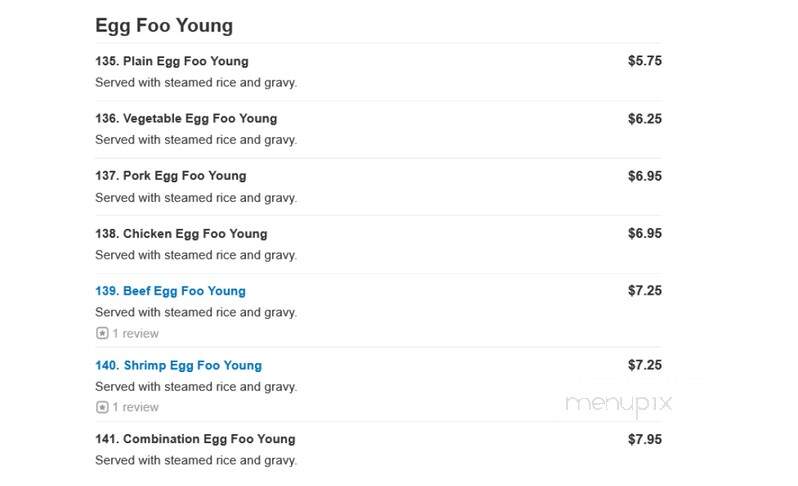Click the $5.75 price for Plain Egg Foo Young
The image size is (798, 486).
coord(645,61)
